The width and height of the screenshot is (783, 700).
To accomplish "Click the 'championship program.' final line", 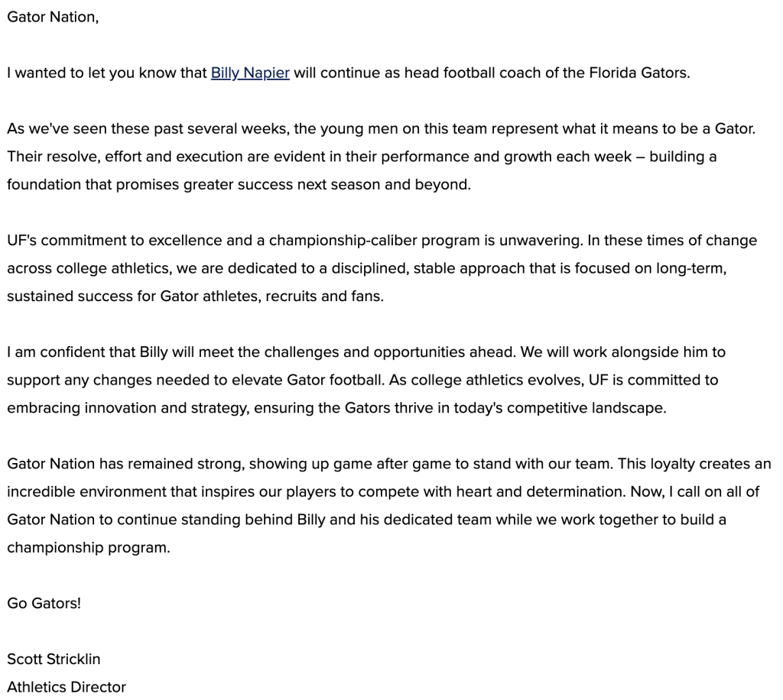I will (x=89, y=547).
